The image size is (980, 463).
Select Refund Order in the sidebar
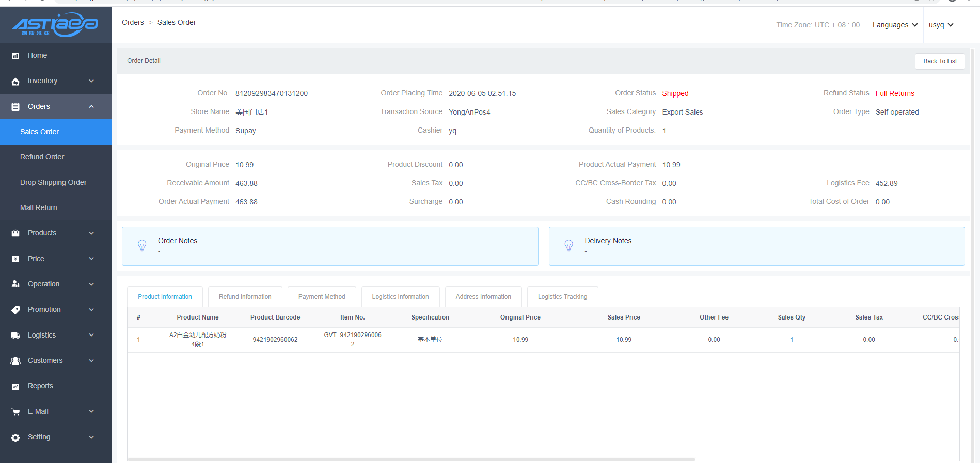click(x=42, y=157)
